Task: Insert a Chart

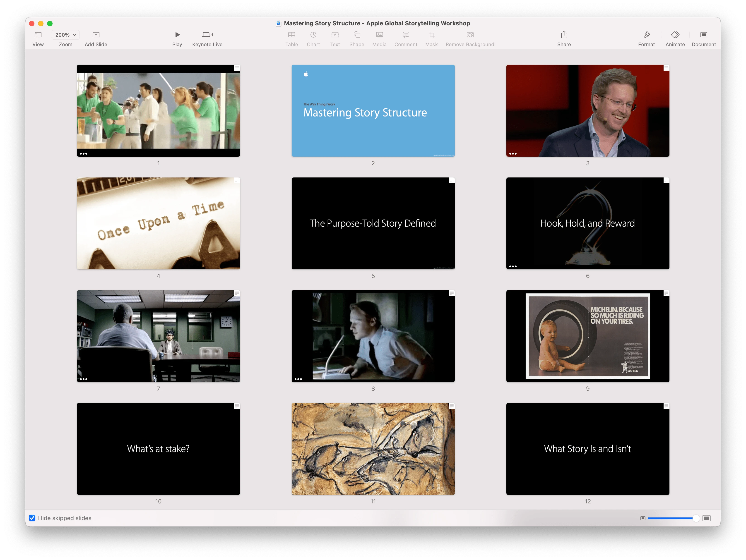Action: tap(313, 35)
